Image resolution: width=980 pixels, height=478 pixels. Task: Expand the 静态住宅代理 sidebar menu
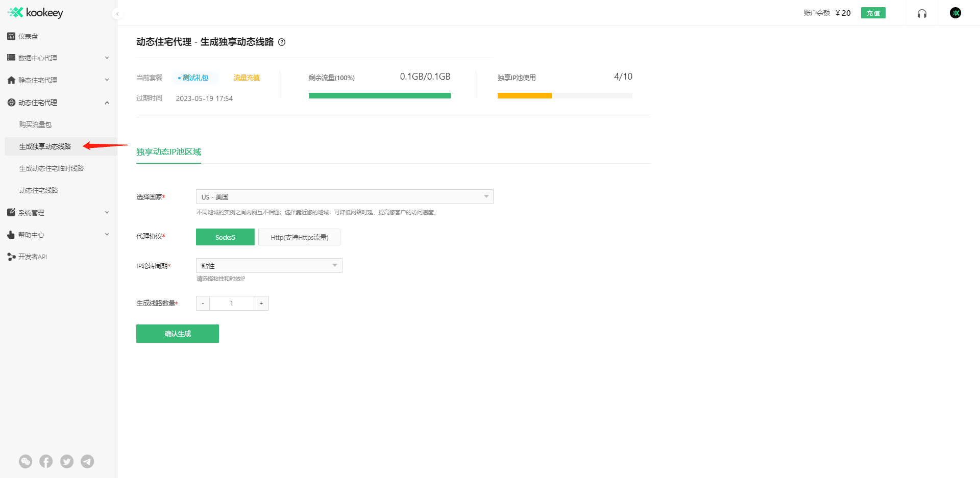tap(58, 80)
